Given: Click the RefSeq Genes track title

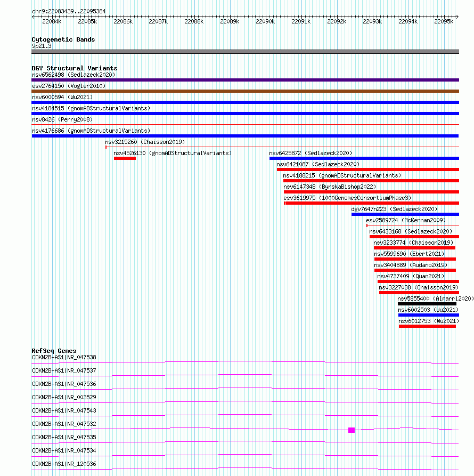Looking at the screenshot, I should click(x=54, y=351).
